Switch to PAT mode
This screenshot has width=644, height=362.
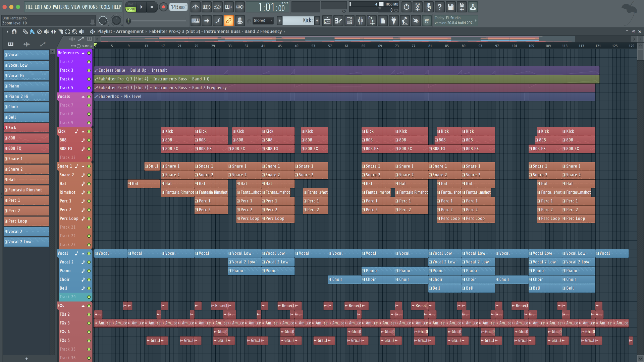coord(131,4)
